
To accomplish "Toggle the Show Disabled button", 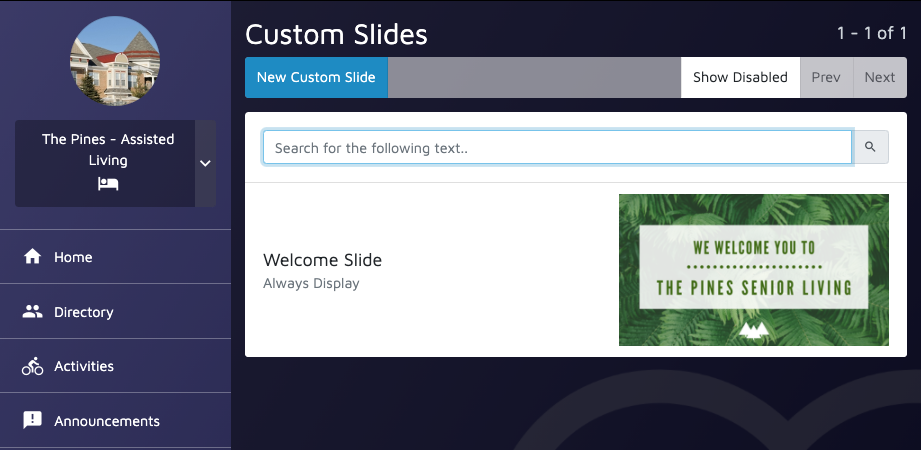I will tap(740, 77).
